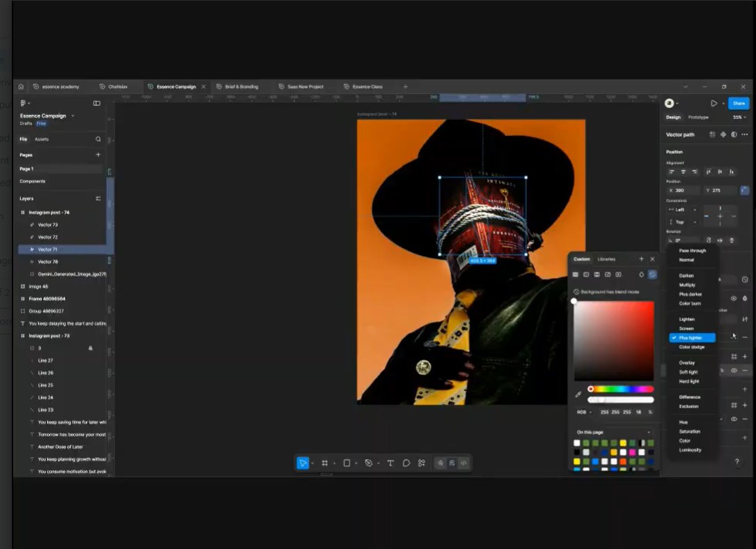The image size is (756, 549).
Task: Toggle mask icon beside Vector path
Action: coord(734,134)
